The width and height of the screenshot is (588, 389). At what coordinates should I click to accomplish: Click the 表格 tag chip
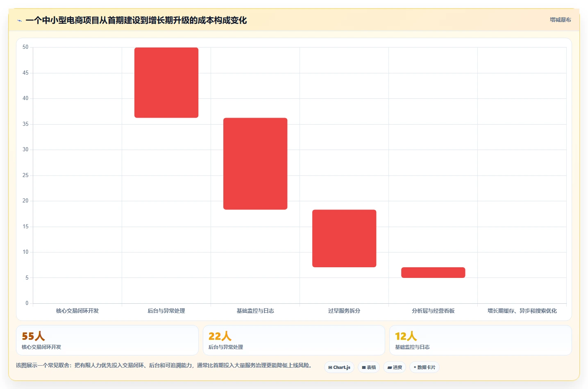[x=369, y=367]
